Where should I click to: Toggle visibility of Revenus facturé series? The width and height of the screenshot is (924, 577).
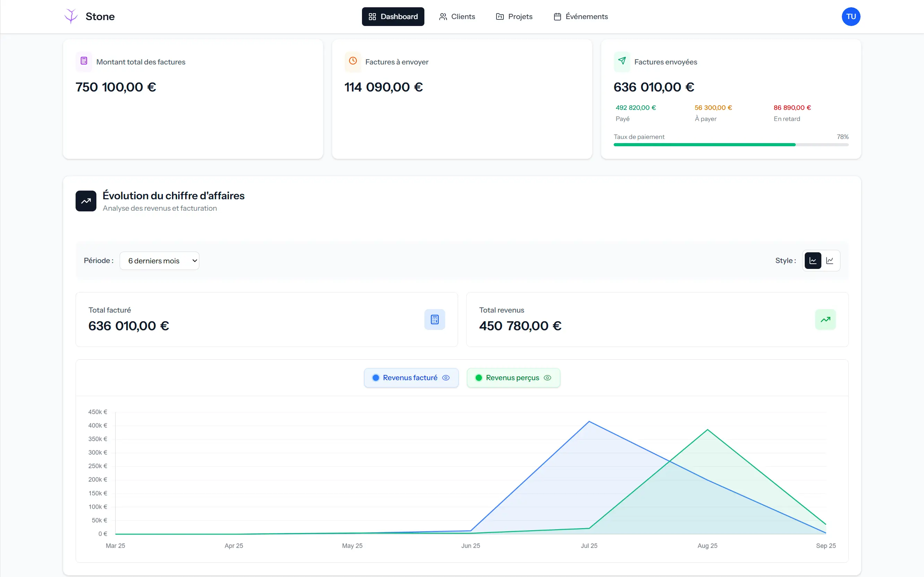(x=411, y=378)
